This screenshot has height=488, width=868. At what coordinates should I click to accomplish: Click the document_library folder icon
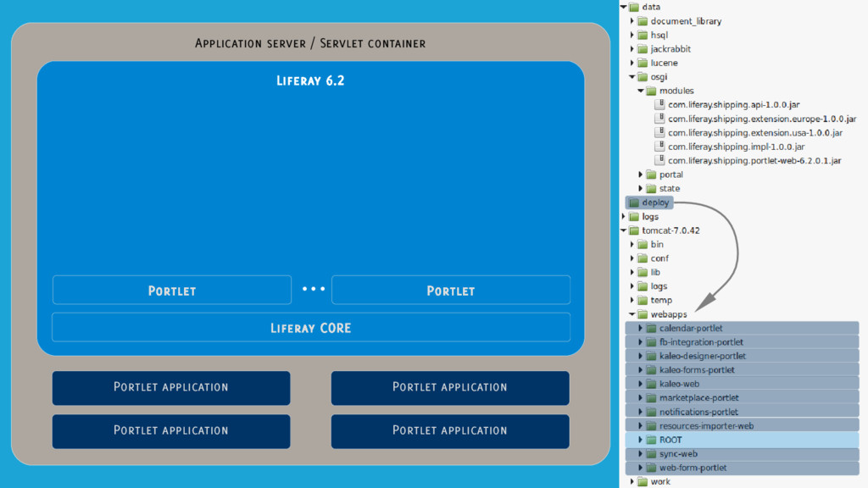coord(643,21)
